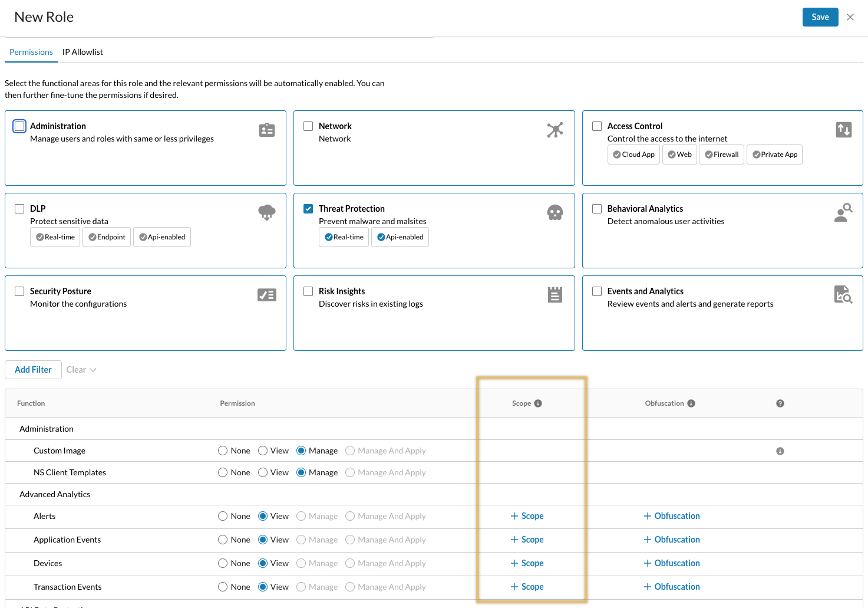Click the Events and Analytics report icon
868x608 pixels.
click(x=843, y=294)
